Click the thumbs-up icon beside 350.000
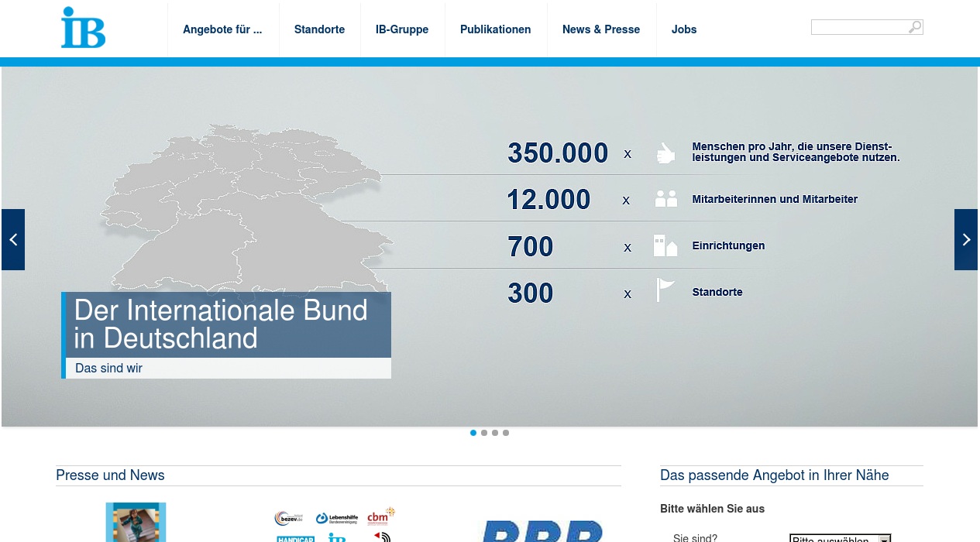 pyautogui.click(x=665, y=153)
